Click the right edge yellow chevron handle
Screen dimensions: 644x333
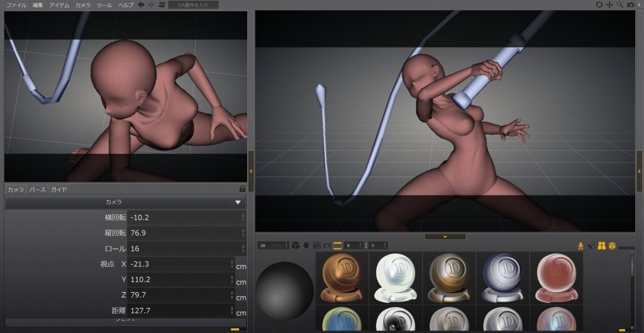(640, 171)
